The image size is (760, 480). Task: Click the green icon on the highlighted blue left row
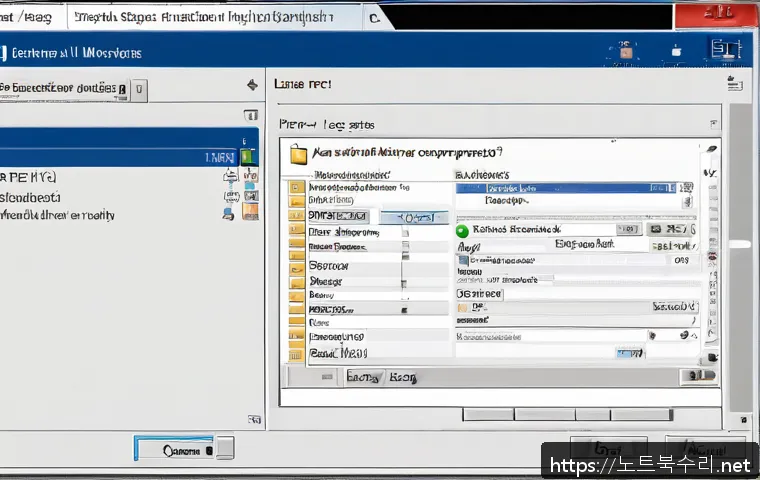click(x=248, y=157)
